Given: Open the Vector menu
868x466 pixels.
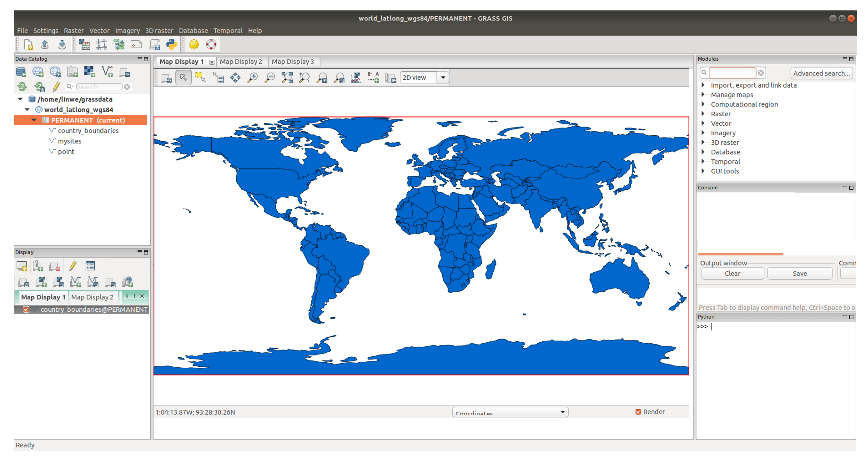Looking at the screenshot, I should [99, 31].
